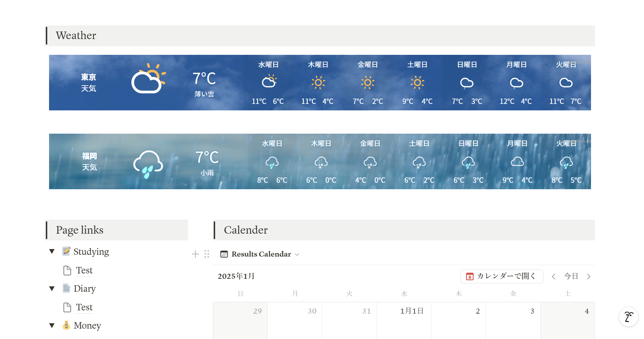Click Fukuoka's 火曜日 rain forecast icon
The width and height of the screenshot is (644, 339).
coord(566,162)
